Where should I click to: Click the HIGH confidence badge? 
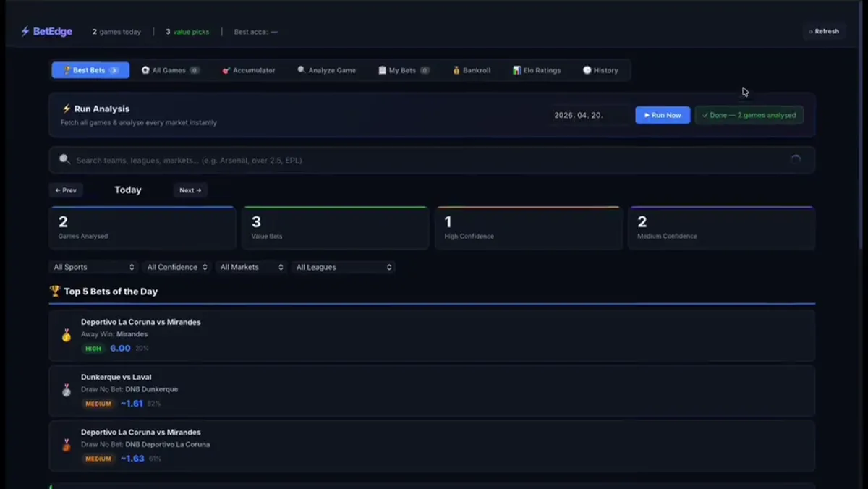tap(93, 349)
